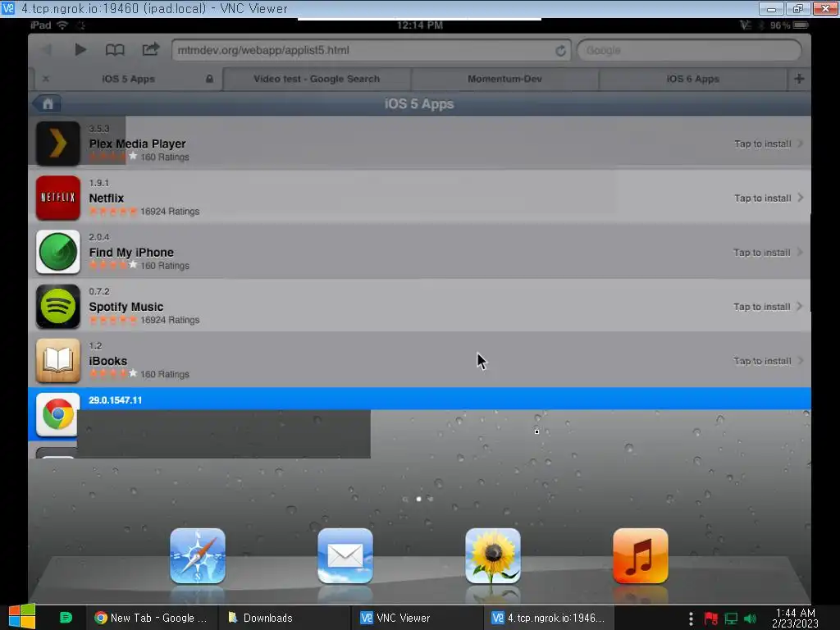Click the red flag tray icon
Screen dimensions: 840x630
pos(711,619)
